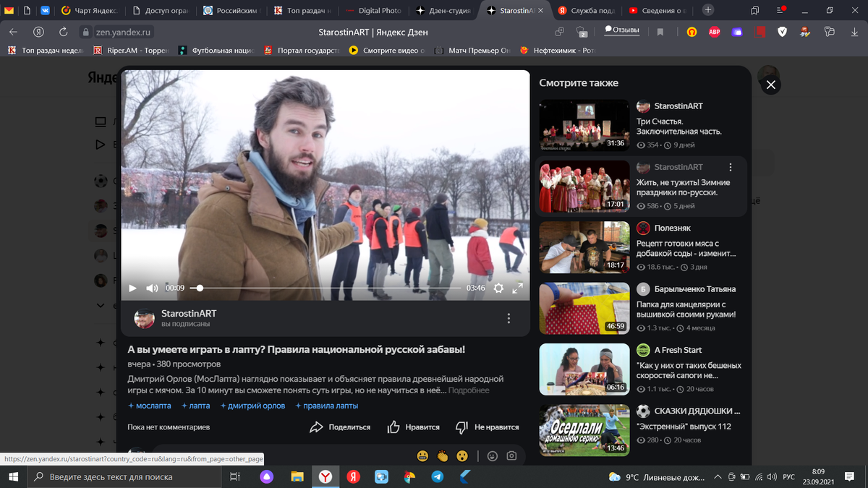Image resolution: width=868 pixels, height=488 pixels.
Task: Expand description via Подробнее
Action: click(x=469, y=390)
